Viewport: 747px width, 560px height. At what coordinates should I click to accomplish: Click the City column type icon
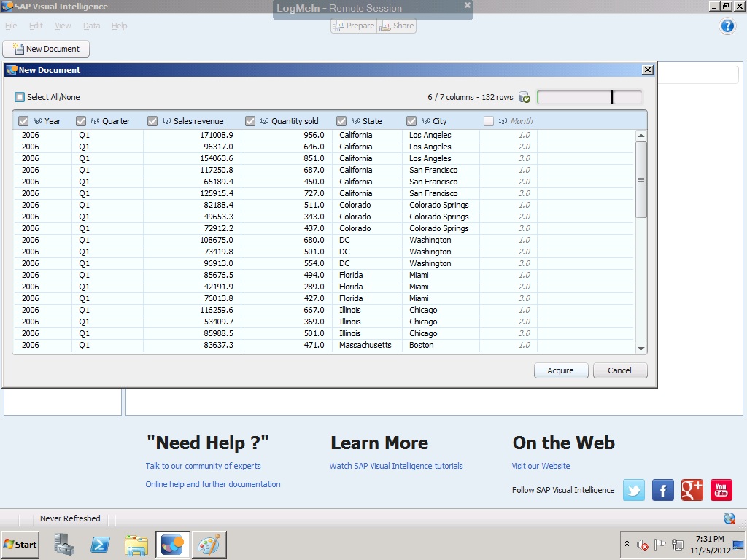[x=425, y=121]
